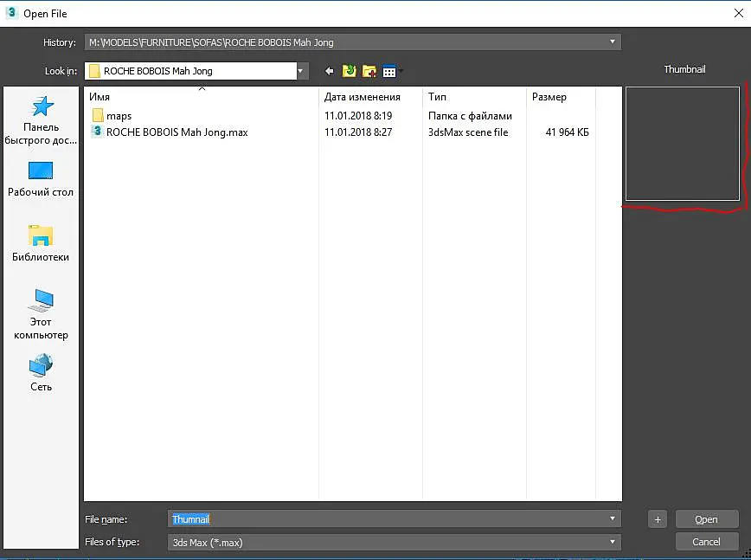The height and width of the screenshot is (560, 751).
Task: Select the ROCHE BOBOIS Mah Jong.max file icon
Action: click(x=97, y=132)
